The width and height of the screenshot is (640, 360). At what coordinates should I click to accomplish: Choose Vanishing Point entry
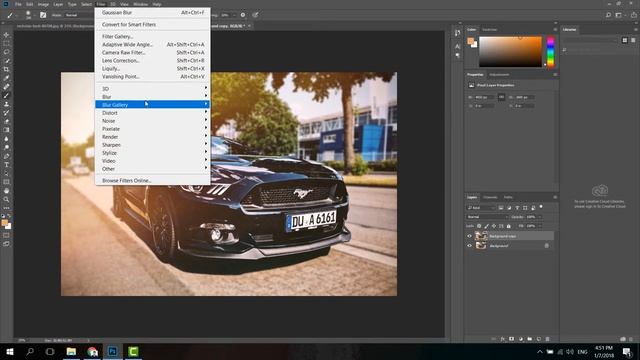[152, 76]
